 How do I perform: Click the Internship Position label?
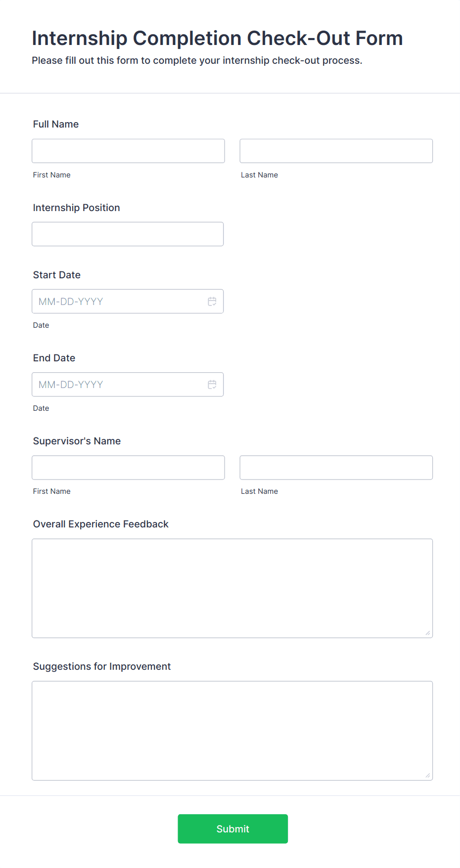(x=76, y=208)
